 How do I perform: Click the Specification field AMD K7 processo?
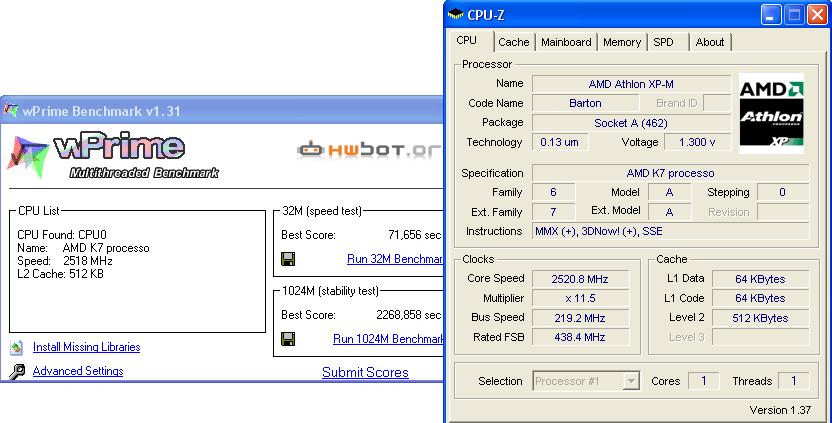coord(671,173)
